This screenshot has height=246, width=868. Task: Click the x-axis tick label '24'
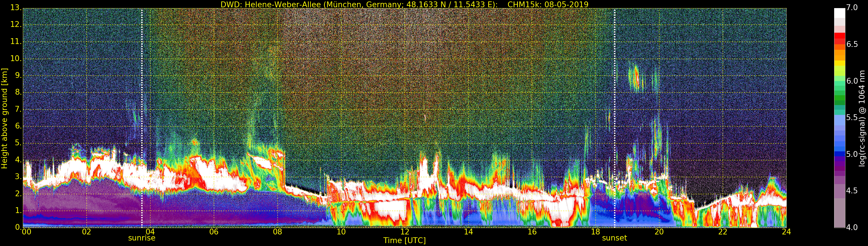786,232
